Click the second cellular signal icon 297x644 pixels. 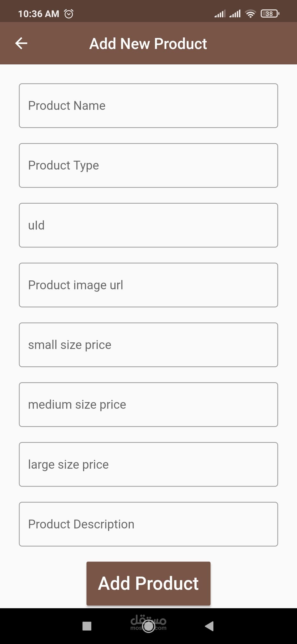[x=235, y=13]
